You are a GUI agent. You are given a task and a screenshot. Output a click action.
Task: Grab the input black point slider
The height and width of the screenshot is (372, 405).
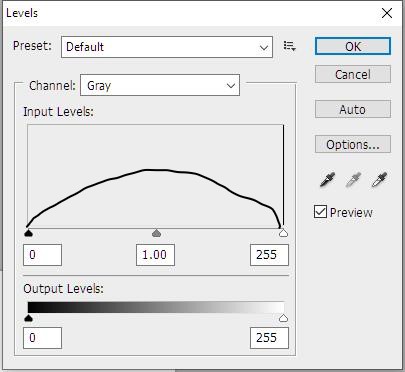click(29, 232)
